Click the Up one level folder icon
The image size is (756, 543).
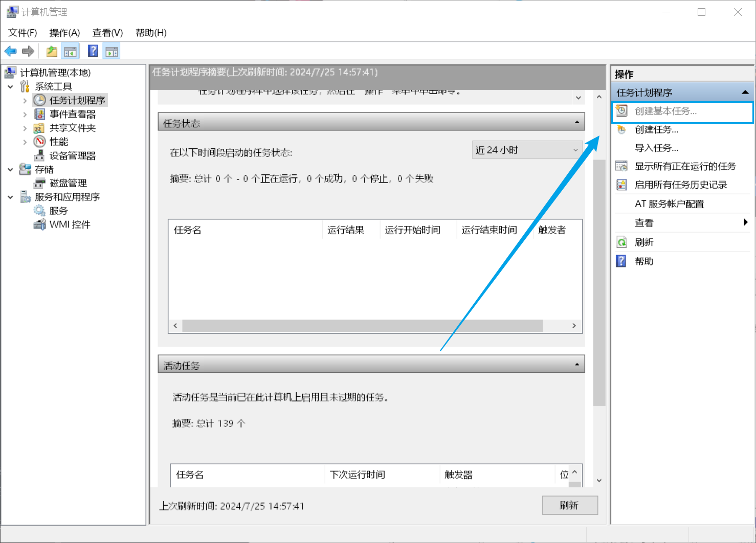click(x=52, y=51)
